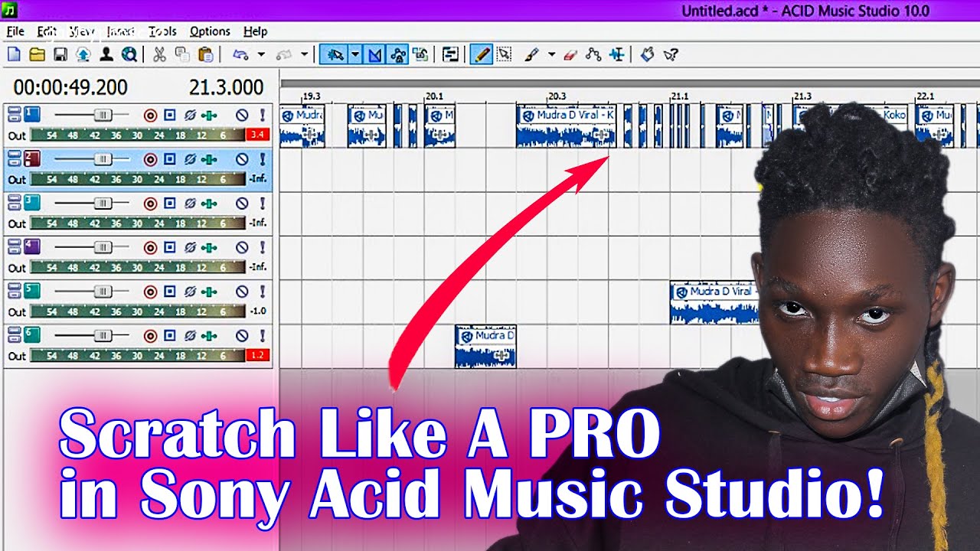Toggle the highlighted metronome-shaped toolbar button
Viewport: 980px width, 551px height.
374,54
